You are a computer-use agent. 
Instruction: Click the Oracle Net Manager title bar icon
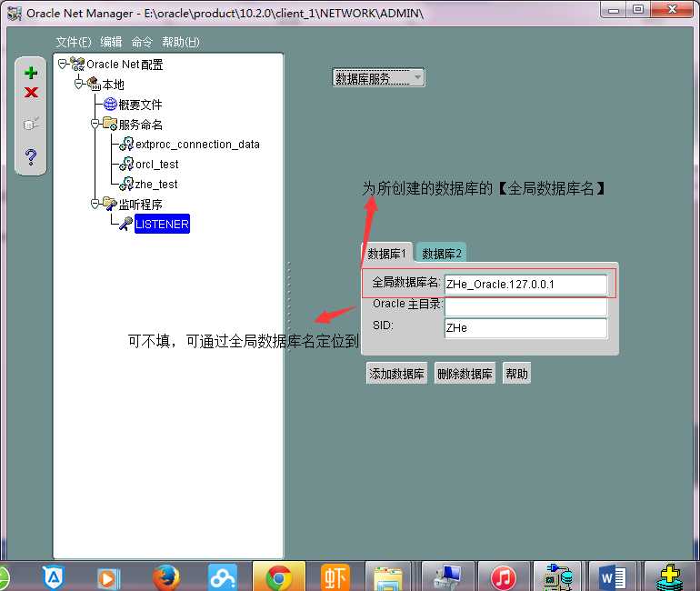coord(15,14)
